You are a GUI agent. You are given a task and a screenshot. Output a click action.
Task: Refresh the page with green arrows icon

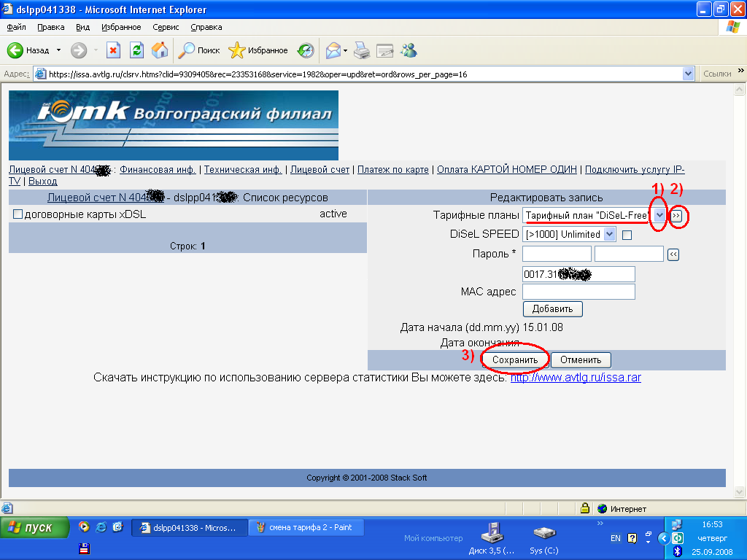[136, 50]
